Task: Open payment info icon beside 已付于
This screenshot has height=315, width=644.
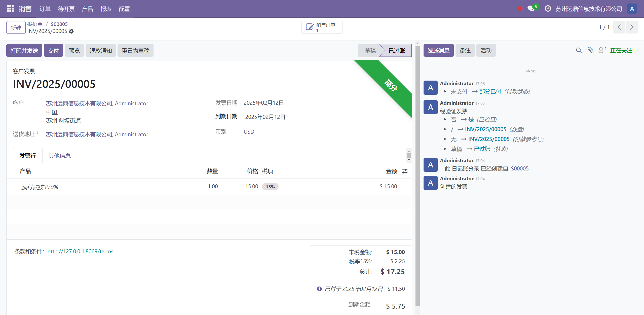Action: click(x=319, y=289)
